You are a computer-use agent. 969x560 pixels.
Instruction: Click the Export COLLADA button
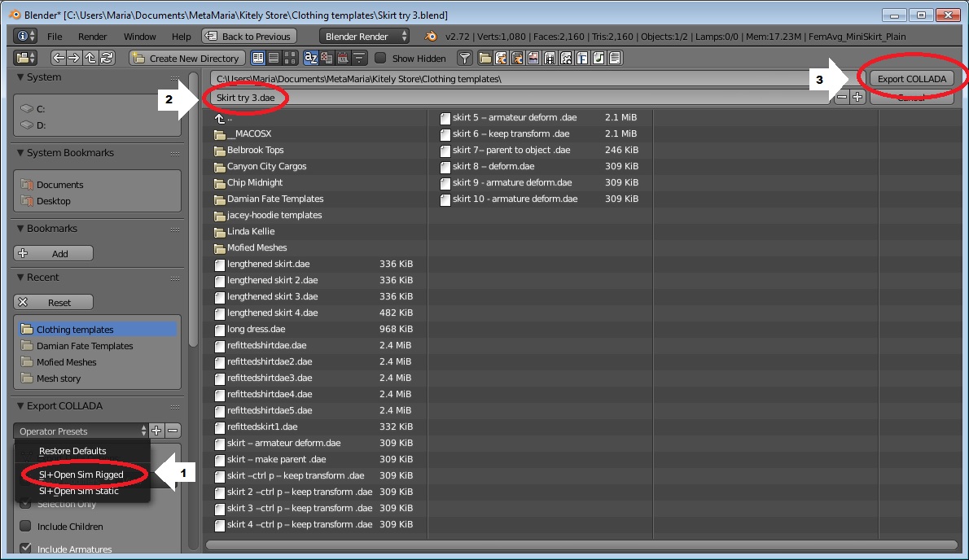click(x=911, y=78)
